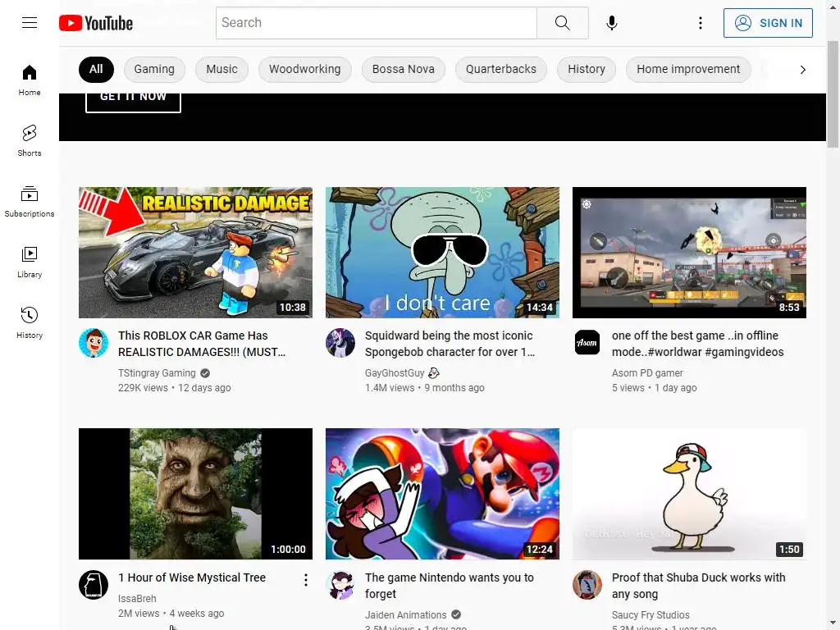This screenshot has width=840, height=630.
Task: Open title 'The game Nintendo wants you to forget'
Action: point(450,586)
